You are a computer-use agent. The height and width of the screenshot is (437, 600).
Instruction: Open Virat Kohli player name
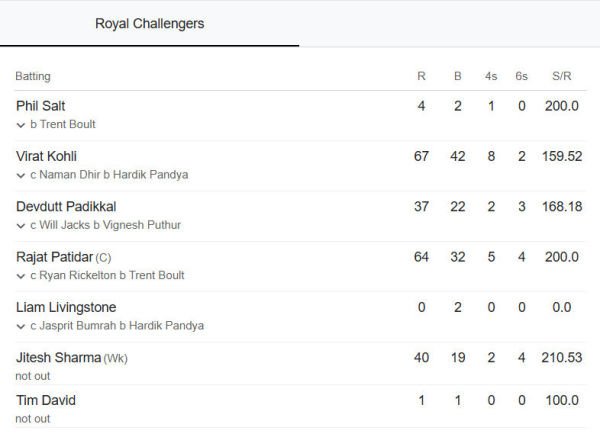pyautogui.click(x=46, y=156)
